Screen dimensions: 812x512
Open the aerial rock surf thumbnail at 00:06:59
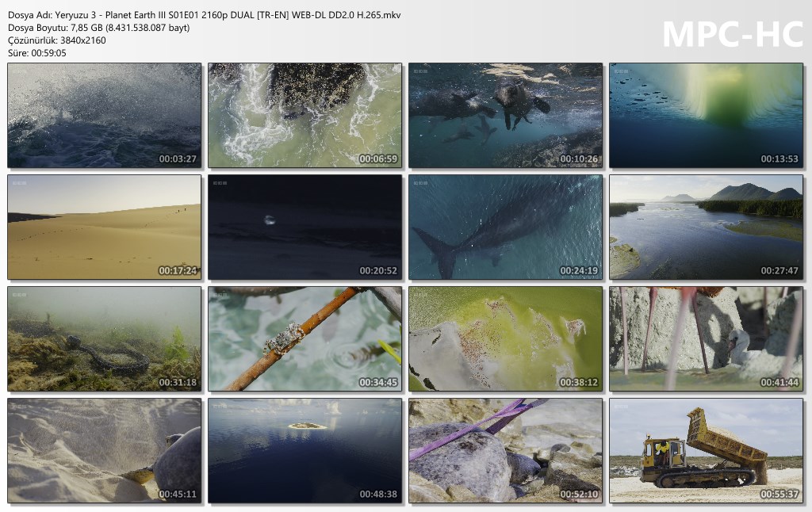pos(305,116)
